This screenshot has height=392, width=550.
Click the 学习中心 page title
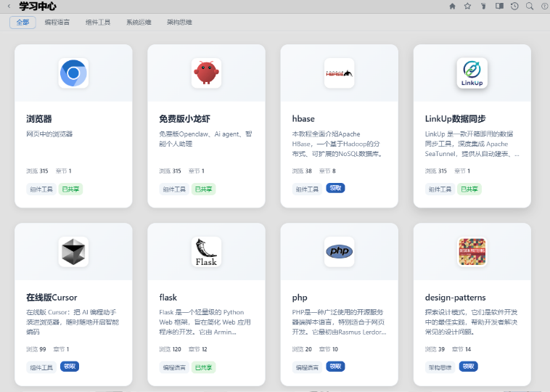[38, 6]
